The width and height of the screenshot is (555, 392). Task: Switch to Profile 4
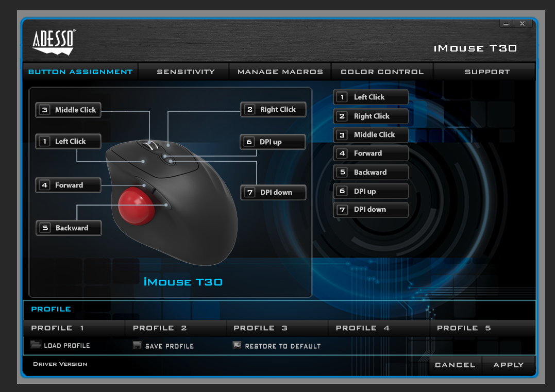(362, 328)
